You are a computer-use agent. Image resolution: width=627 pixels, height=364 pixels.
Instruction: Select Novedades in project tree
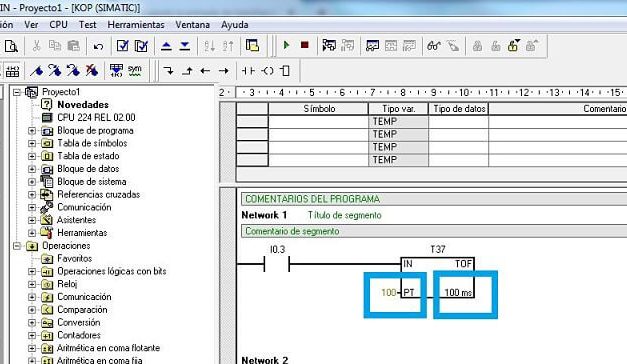83,105
